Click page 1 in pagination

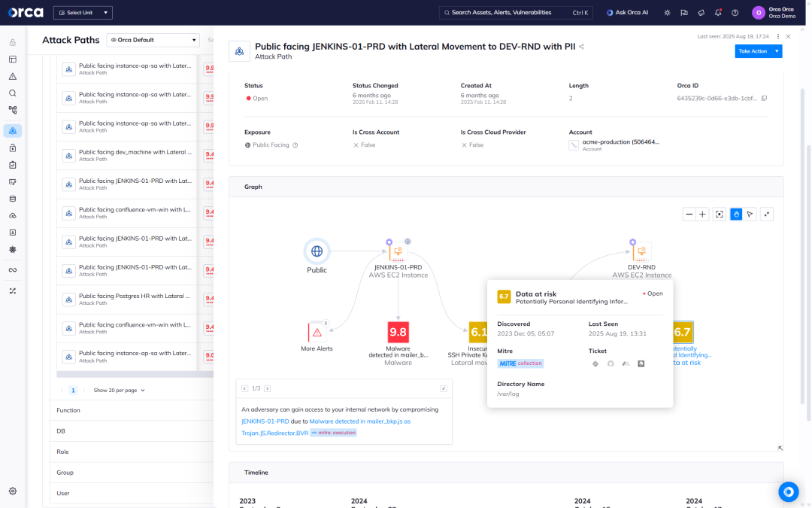click(x=73, y=391)
